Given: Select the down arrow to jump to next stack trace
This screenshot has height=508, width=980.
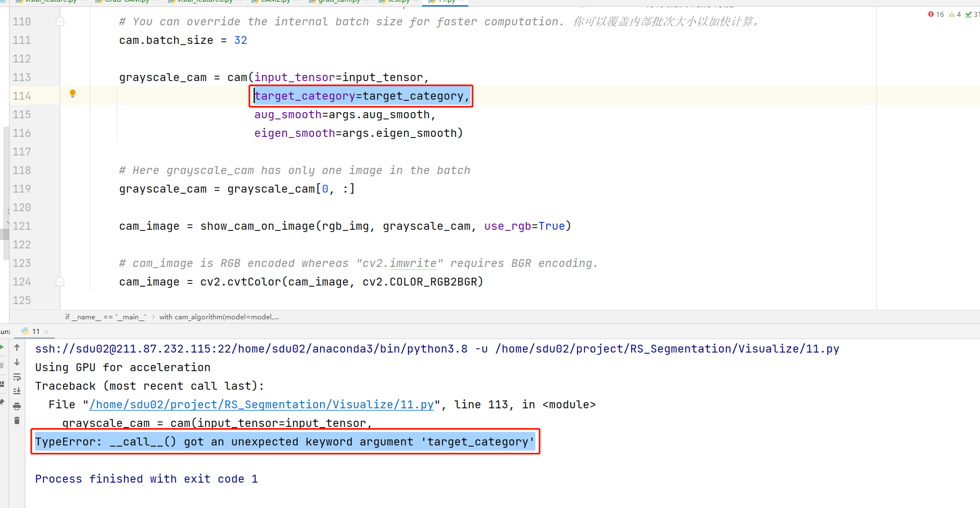Looking at the screenshot, I should point(17,362).
